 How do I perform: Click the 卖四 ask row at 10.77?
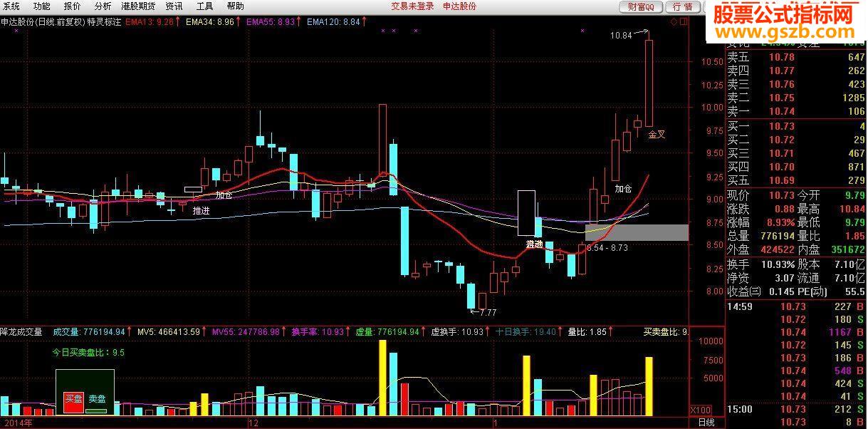796,71
